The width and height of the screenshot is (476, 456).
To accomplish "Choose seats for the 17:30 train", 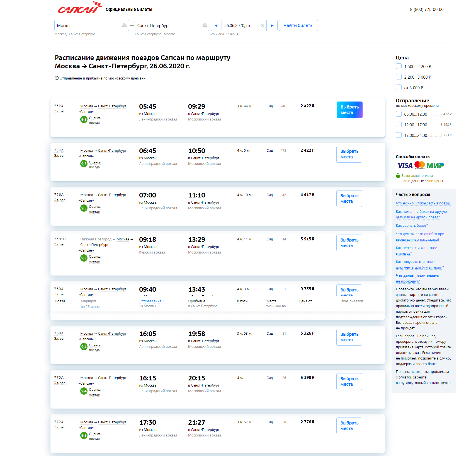I will (349, 426).
